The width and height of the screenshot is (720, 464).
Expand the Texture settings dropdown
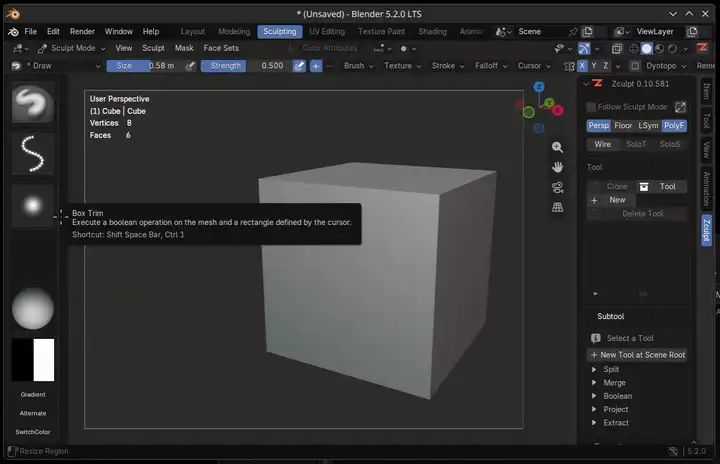402,66
